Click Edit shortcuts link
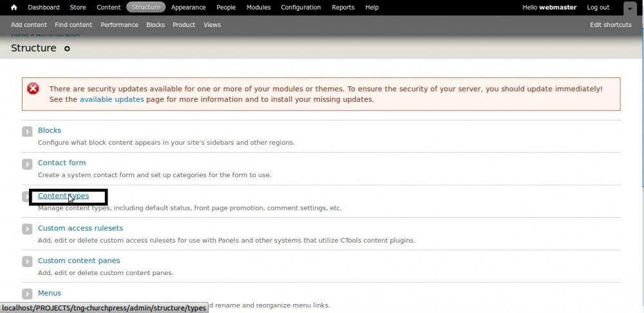Screen dimensions: 644x313 click(611, 25)
